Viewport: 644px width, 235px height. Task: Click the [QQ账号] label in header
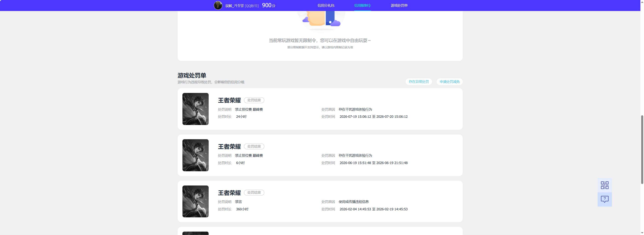[252, 6]
